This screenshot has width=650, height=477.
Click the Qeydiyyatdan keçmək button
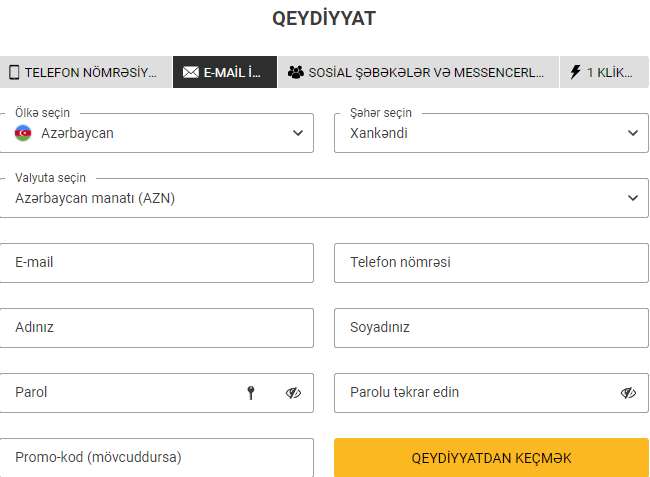click(x=491, y=458)
